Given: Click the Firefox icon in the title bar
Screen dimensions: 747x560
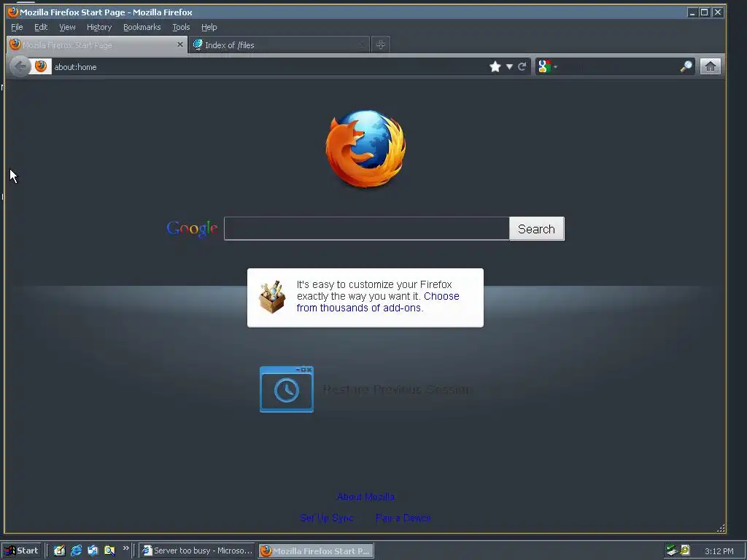Looking at the screenshot, I should point(13,12).
